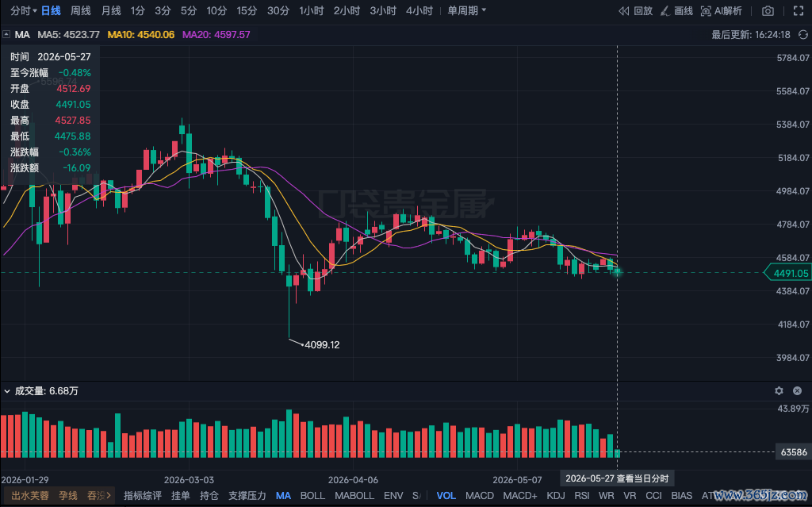Open the 分时 dropdown
The image size is (812, 507).
23,11
